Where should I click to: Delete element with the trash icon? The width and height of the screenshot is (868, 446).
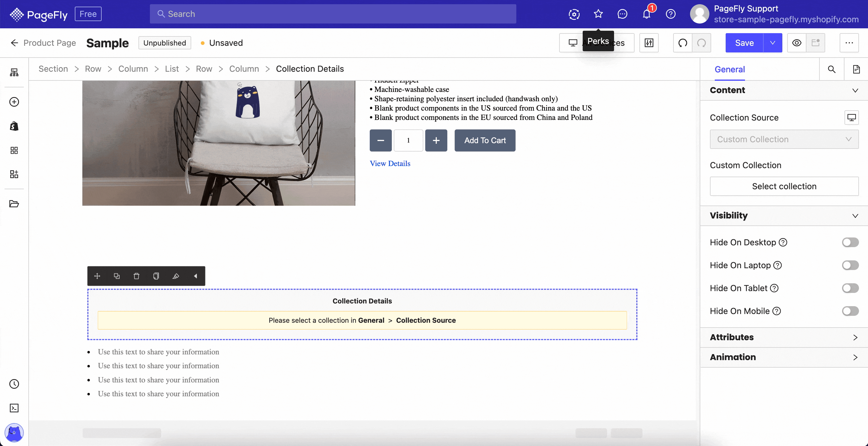click(136, 276)
